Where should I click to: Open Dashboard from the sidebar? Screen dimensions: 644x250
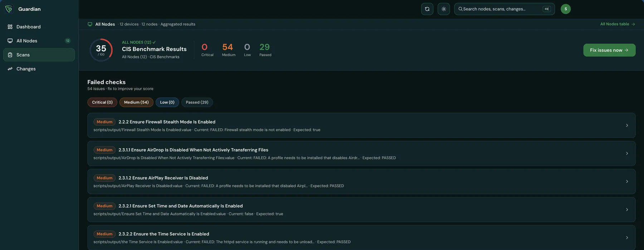click(39, 27)
